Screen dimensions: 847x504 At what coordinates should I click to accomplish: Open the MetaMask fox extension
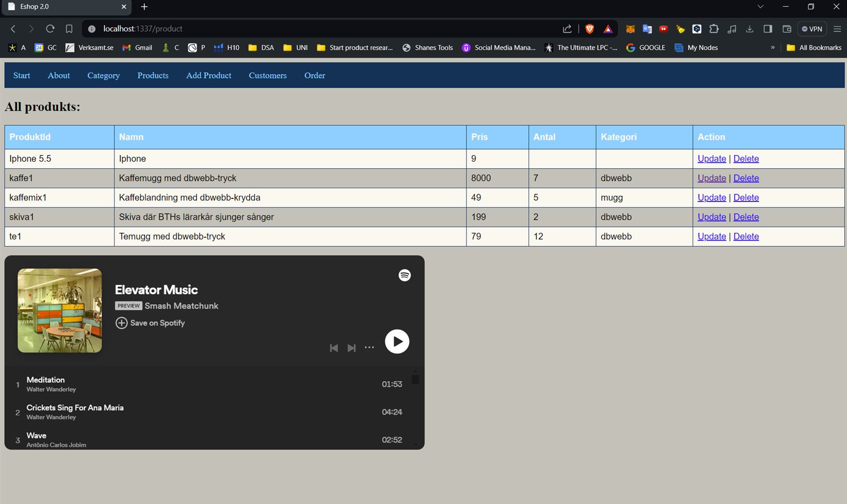coord(630,29)
